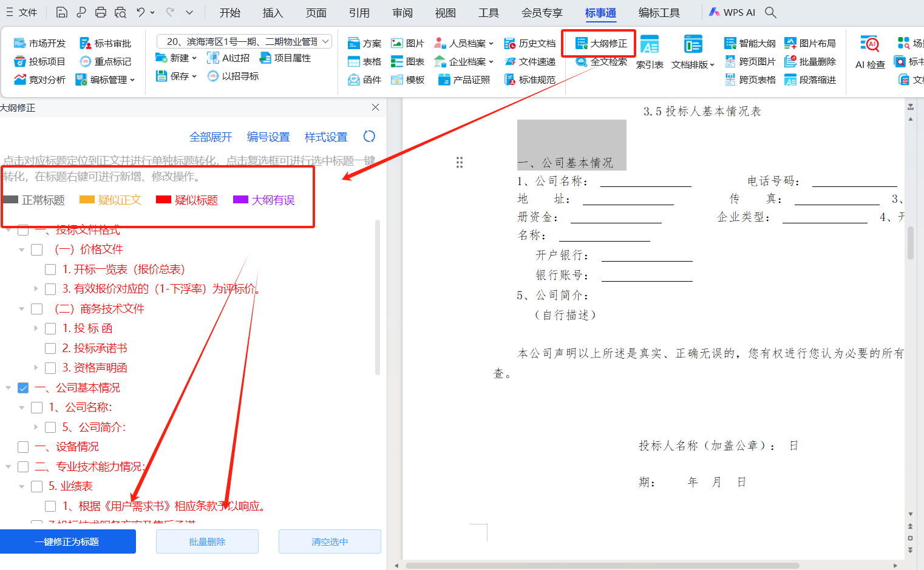Uncheck the 一、公司基本情况 checkbox
Image resolution: width=924 pixels, height=570 pixels.
[x=23, y=388]
